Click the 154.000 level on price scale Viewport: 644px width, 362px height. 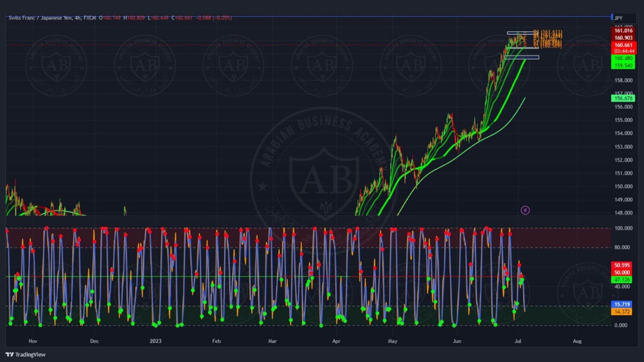623,133
